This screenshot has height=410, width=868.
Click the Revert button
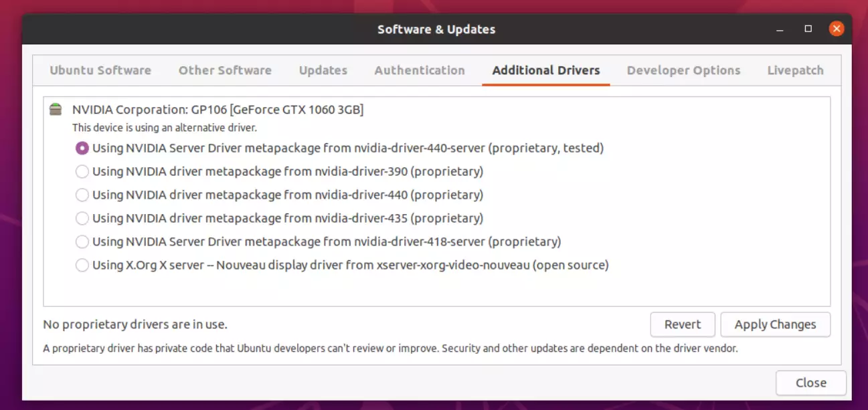point(683,324)
